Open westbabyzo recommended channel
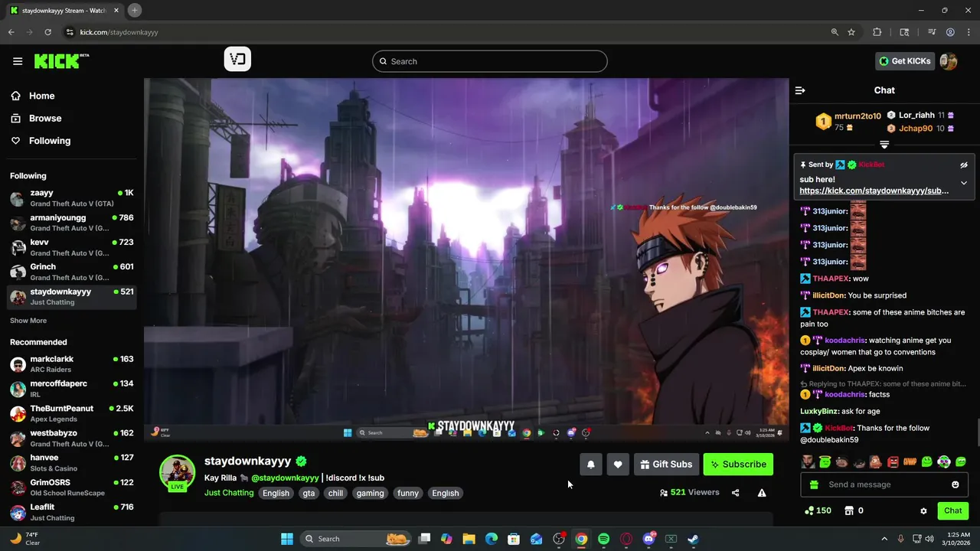This screenshot has width=980, height=551. (x=72, y=438)
